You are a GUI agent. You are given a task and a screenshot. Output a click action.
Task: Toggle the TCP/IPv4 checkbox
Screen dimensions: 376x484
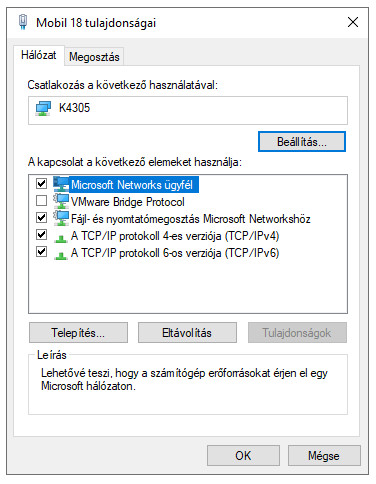pos(41,235)
